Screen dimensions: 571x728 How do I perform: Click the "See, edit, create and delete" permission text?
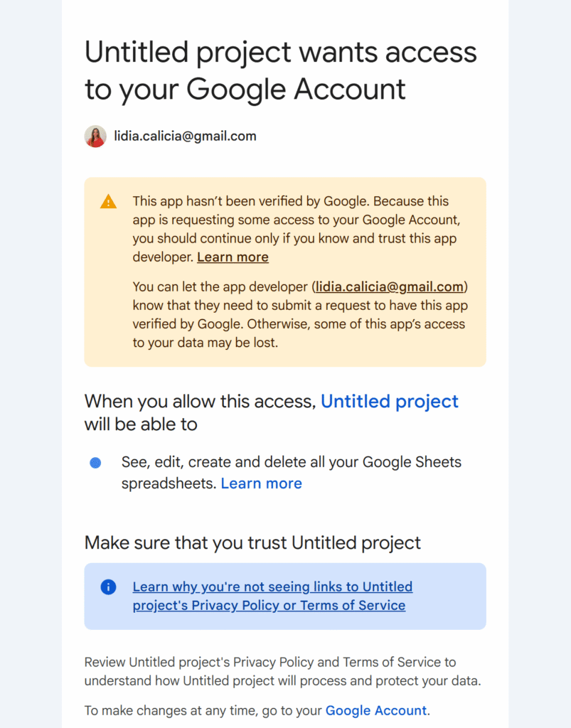point(291,462)
